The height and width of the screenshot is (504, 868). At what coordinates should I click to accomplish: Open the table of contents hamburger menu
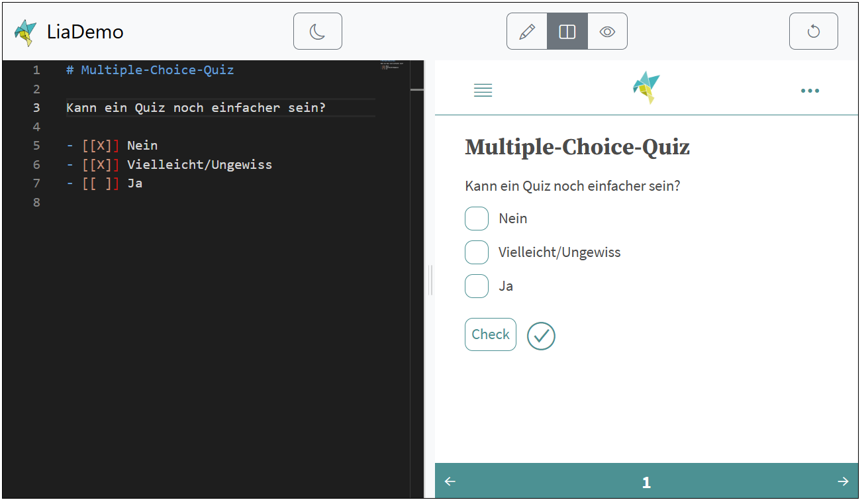(x=483, y=90)
